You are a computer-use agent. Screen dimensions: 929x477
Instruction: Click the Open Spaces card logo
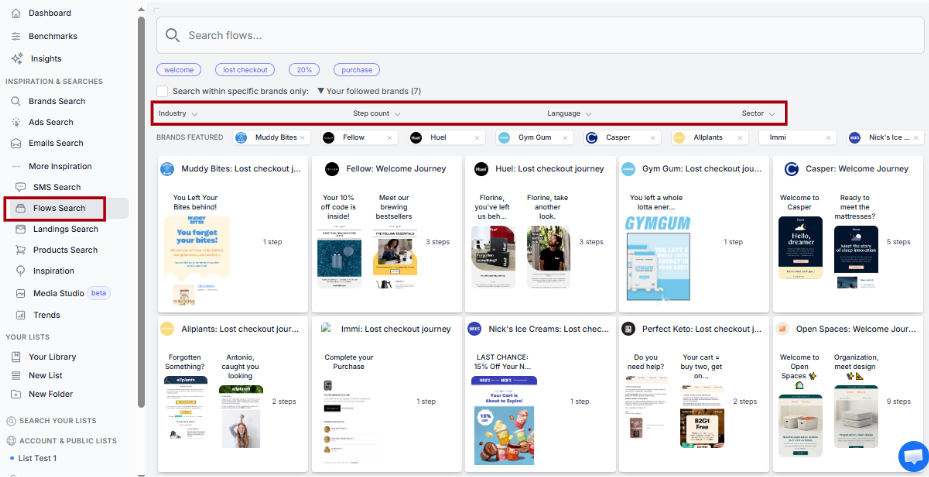(x=782, y=329)
